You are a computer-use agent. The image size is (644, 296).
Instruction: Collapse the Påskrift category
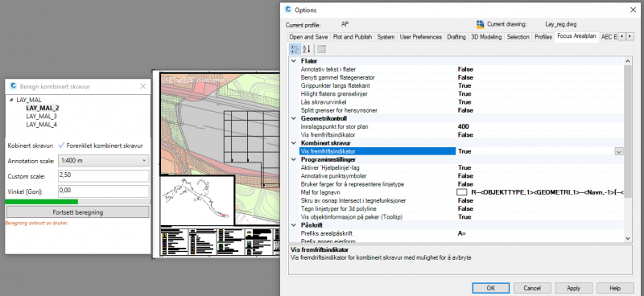[x=294, y=225]
